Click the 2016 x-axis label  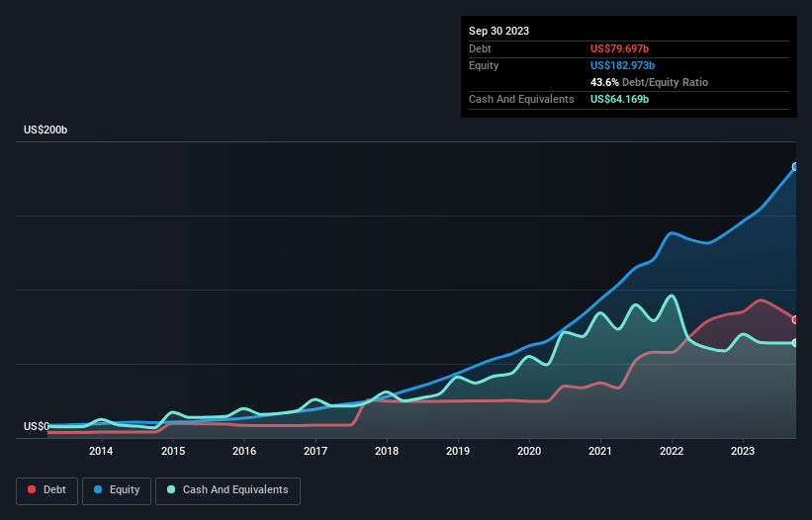click(x=244, y=451)
